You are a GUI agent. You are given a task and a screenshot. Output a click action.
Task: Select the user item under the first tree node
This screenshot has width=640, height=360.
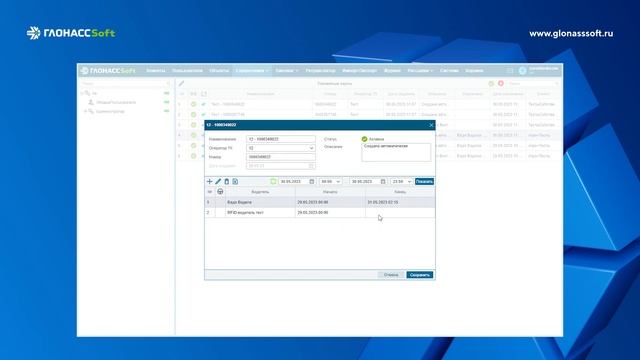click(116, 102)
